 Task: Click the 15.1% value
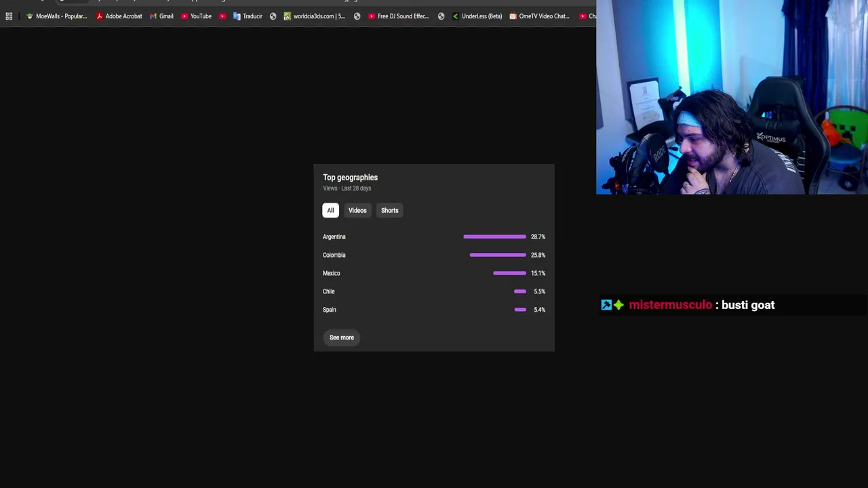(538, 273)
